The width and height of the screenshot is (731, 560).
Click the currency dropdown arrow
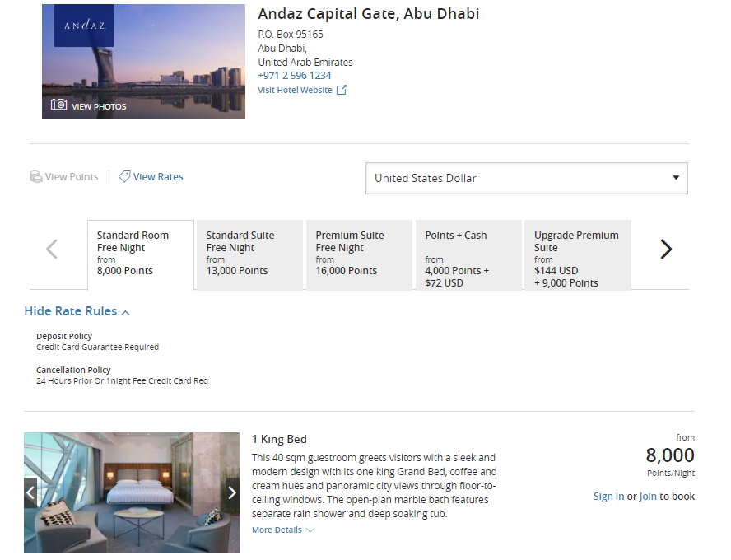tap(676, 178)
